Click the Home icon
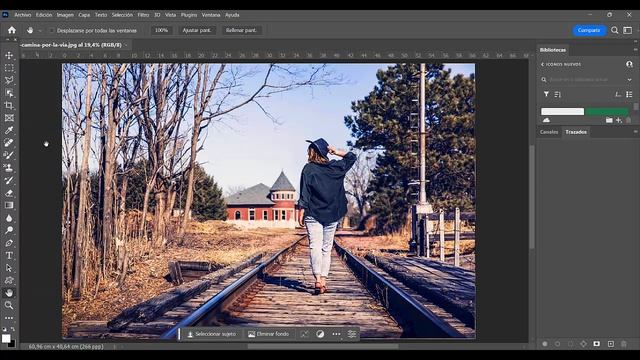640x360 pixels. [x=12, y=30]
